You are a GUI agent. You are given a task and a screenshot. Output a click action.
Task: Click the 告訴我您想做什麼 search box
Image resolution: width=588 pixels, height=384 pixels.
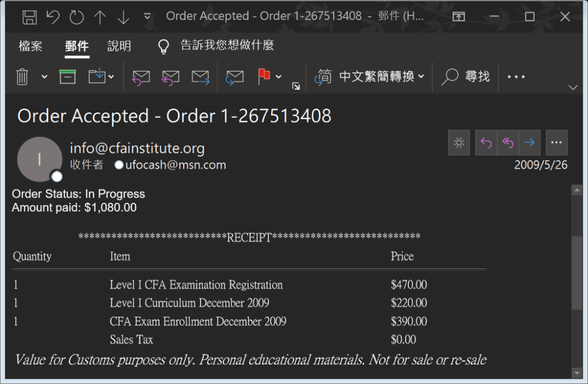(x=227, y=46)
